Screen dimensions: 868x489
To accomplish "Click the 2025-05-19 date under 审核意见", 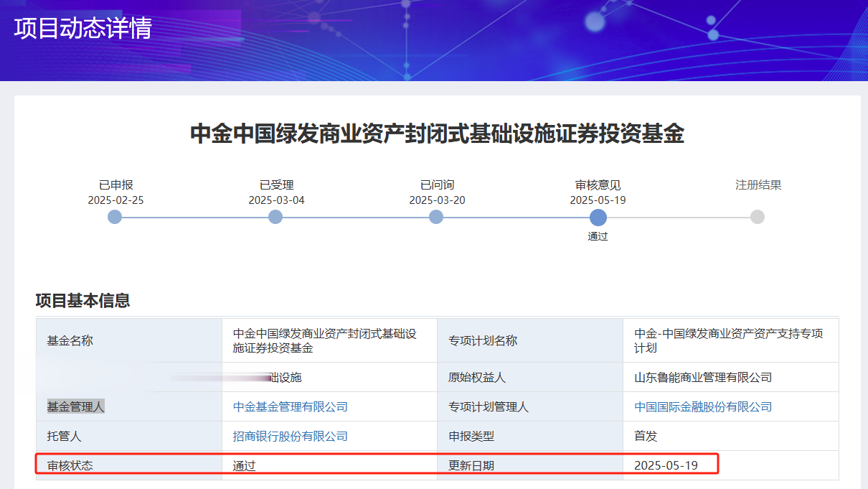I will (x=598, y=200).
